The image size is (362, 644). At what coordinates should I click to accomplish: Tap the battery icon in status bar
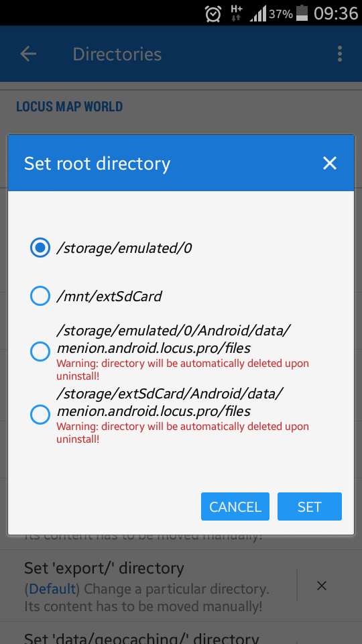tap(302, 13)
